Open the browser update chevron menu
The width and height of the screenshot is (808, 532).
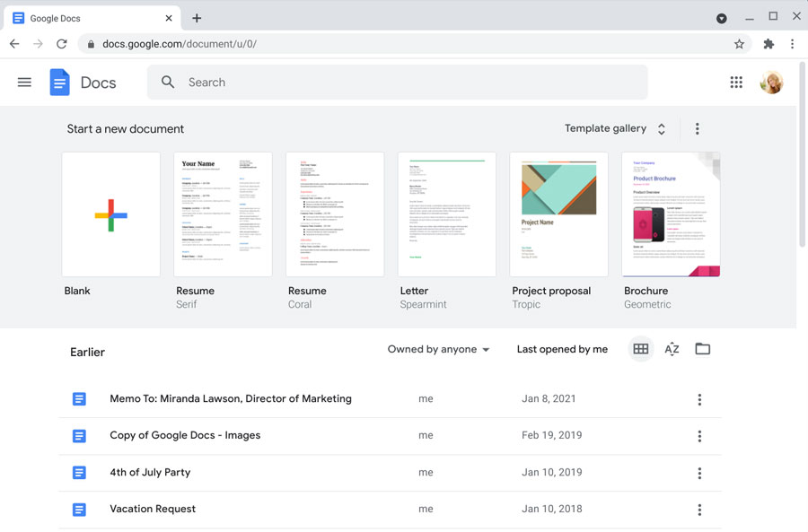pyautogui.click(x=721, y=16)
